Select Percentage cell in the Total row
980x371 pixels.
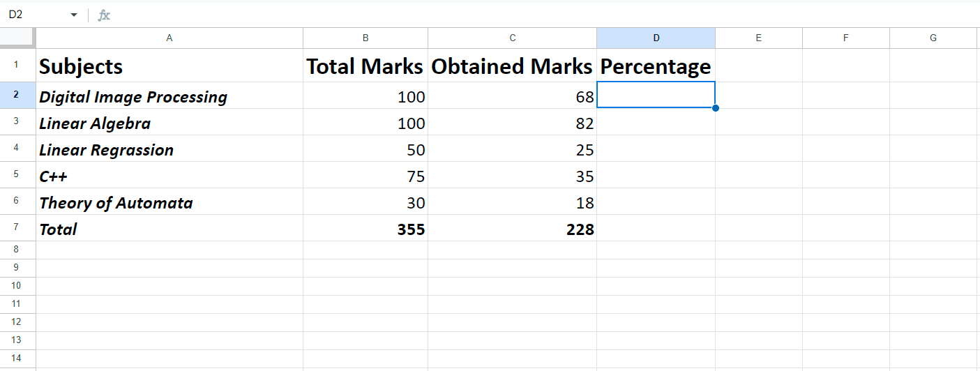tap(656, 228)
